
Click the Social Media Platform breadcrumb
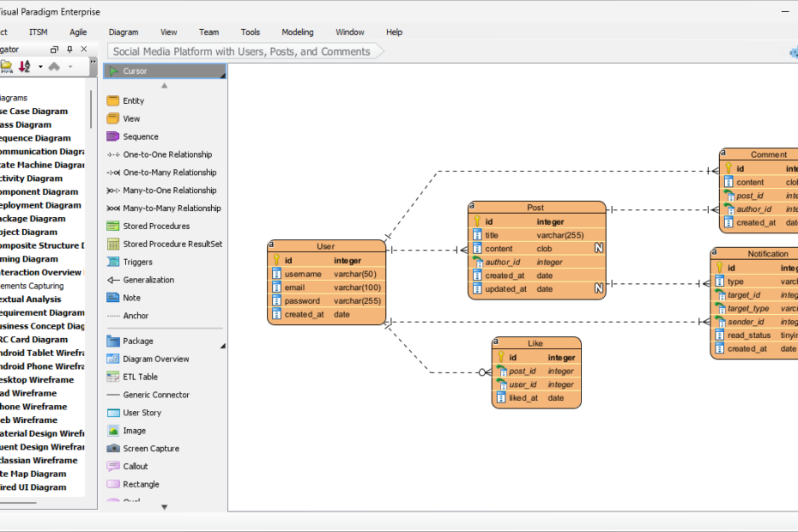tap(242, 51)
